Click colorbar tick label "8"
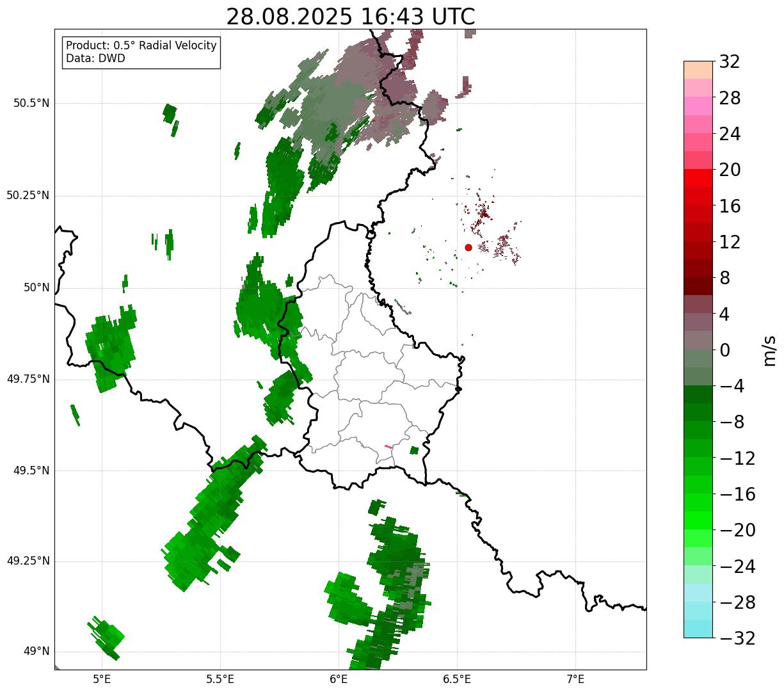Viewport: 784px width, 692px height. coord(724,278)
